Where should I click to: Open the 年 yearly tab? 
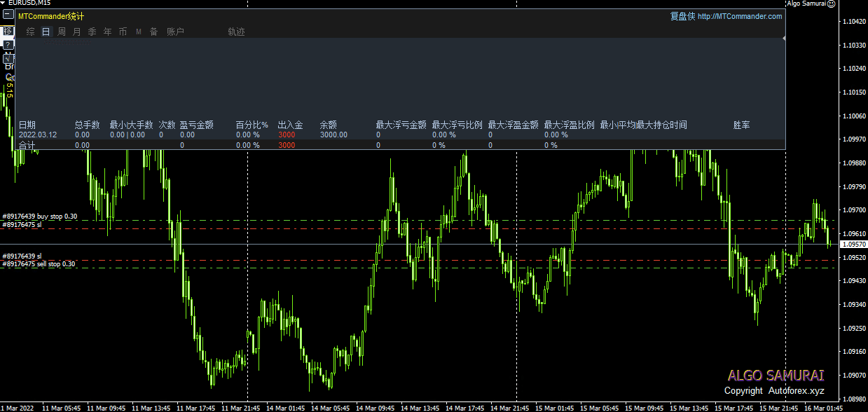tap(108, 32)
